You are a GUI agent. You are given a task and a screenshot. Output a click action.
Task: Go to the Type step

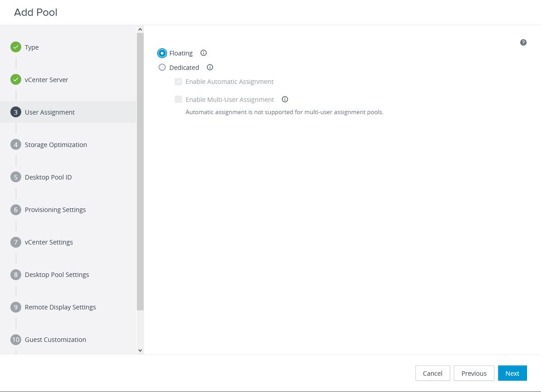click(x=32, y=47)
